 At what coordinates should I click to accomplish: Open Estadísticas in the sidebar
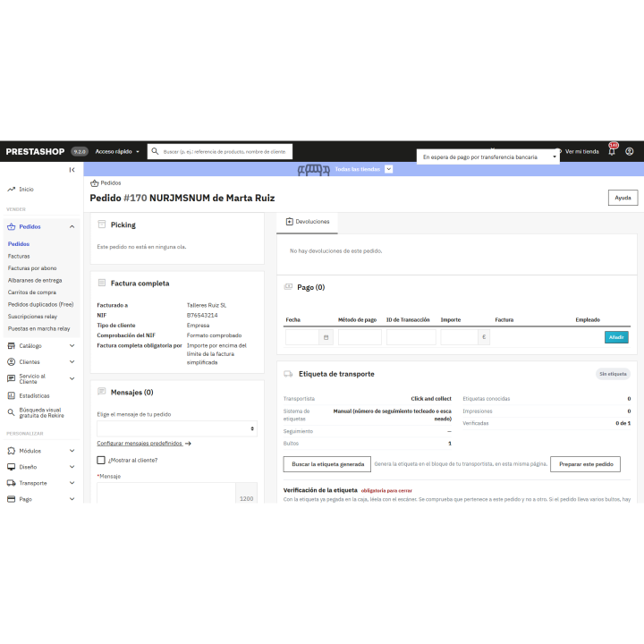(35, 396)
